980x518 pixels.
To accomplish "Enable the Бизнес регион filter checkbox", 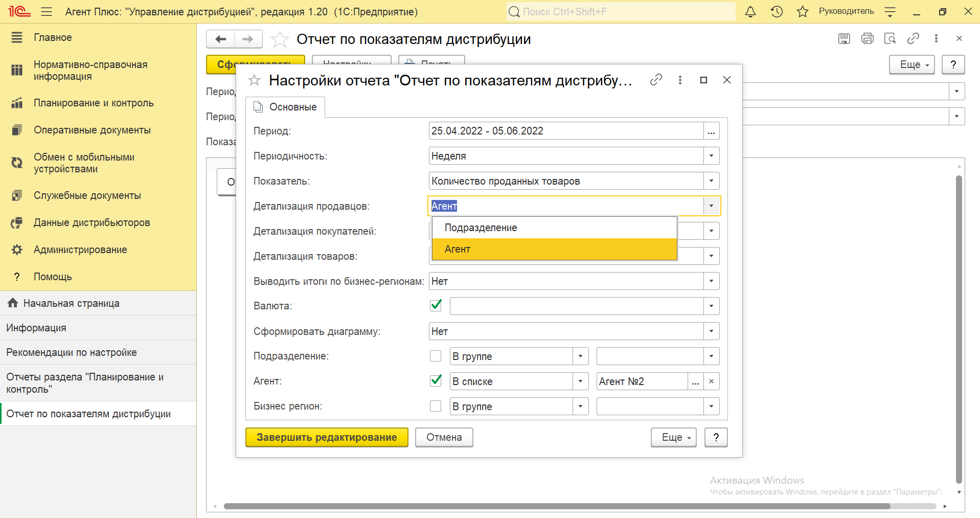I will click(x=436, y=406).
